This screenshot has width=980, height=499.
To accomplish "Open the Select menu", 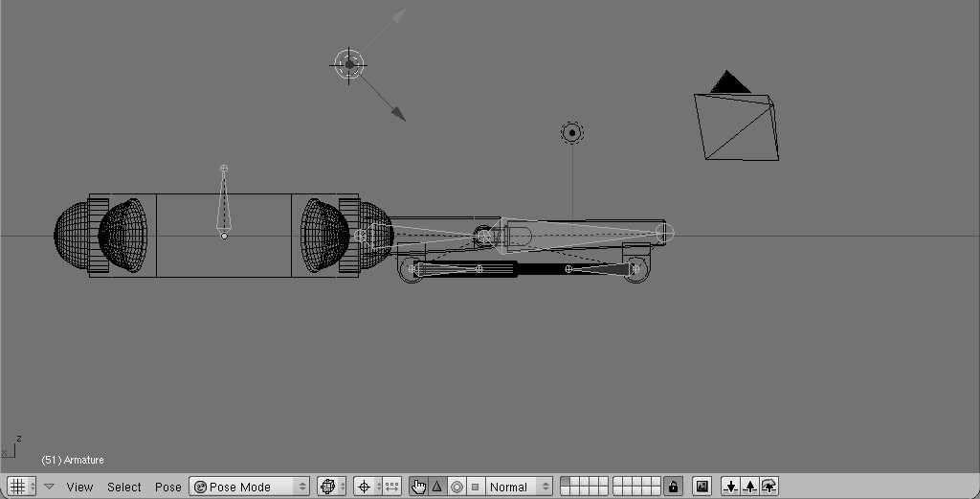I will 123,487.
